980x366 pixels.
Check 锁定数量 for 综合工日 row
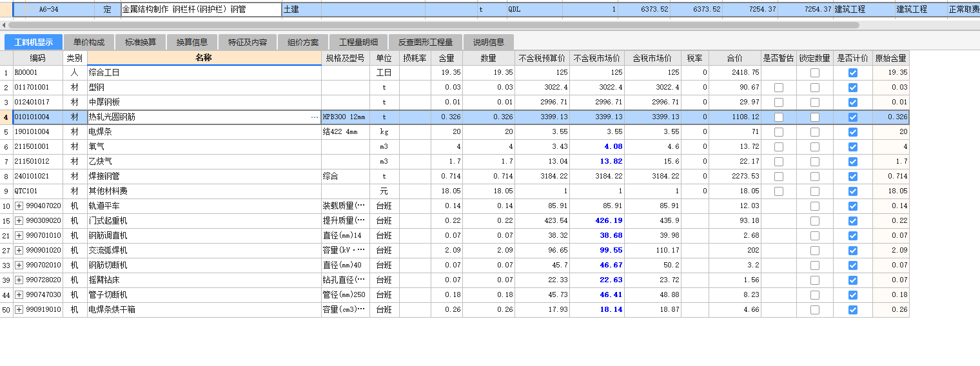(815, 73)
